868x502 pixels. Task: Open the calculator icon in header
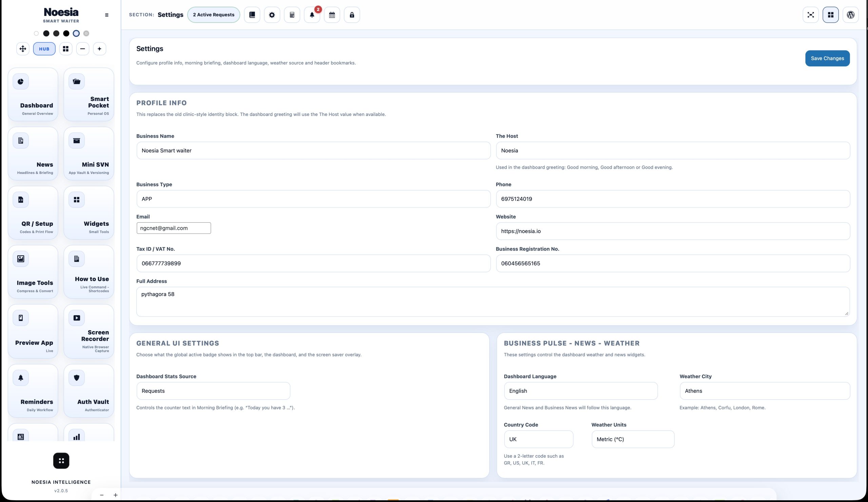[292, 15]
